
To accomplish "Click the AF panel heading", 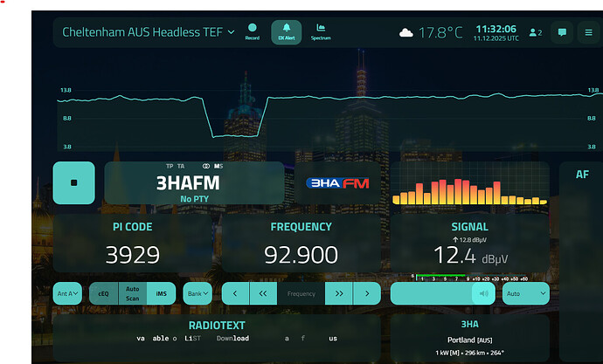I will (x=582, y=175).
